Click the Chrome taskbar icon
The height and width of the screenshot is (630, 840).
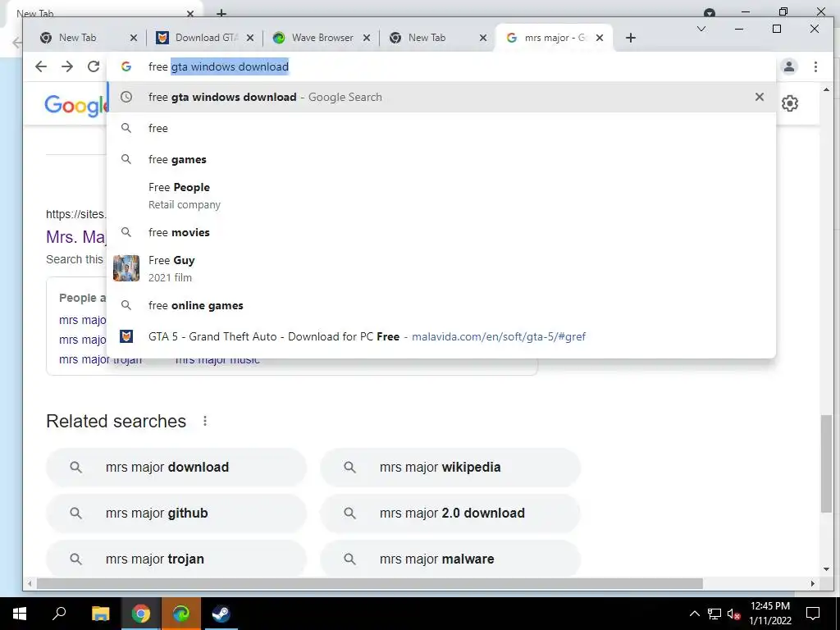[140, 614]
